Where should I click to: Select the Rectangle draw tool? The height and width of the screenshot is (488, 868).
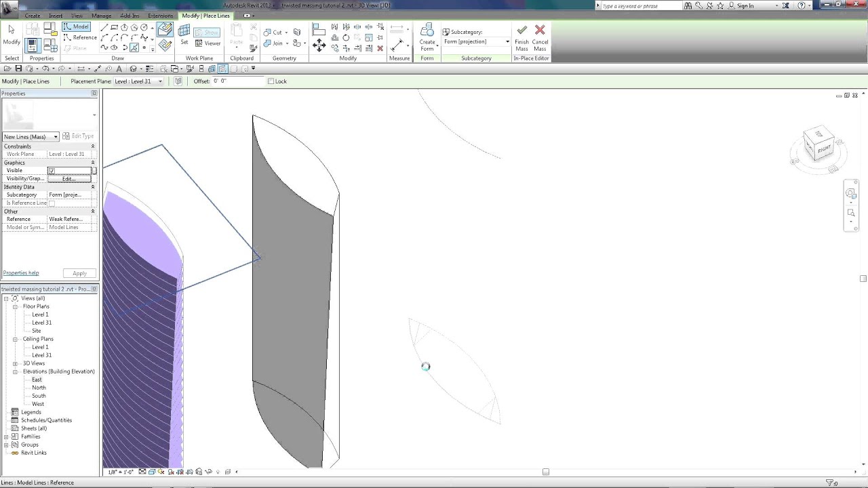115,28
